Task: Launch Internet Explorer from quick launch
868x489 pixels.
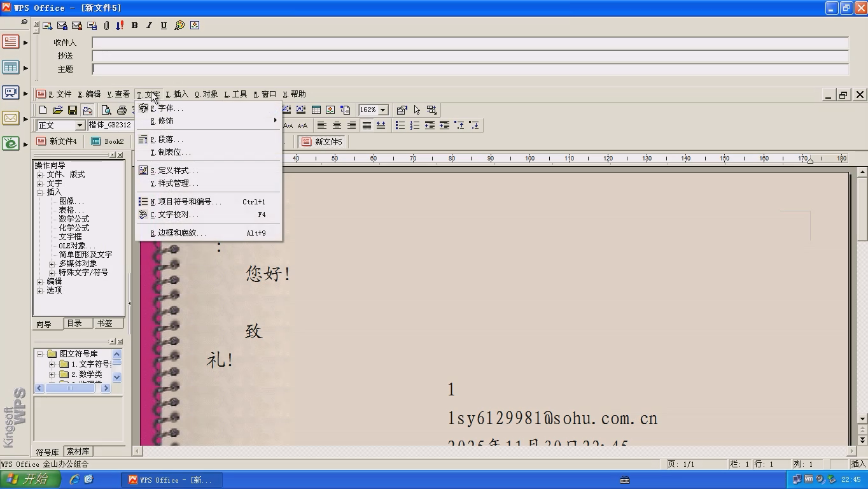Action: 74,479
